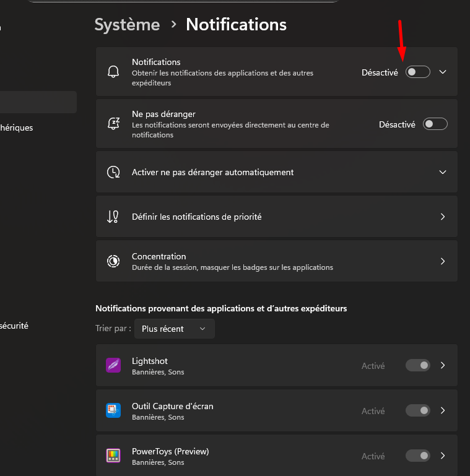Open Définir les notifications de priorité chevron

pos(443,217)
